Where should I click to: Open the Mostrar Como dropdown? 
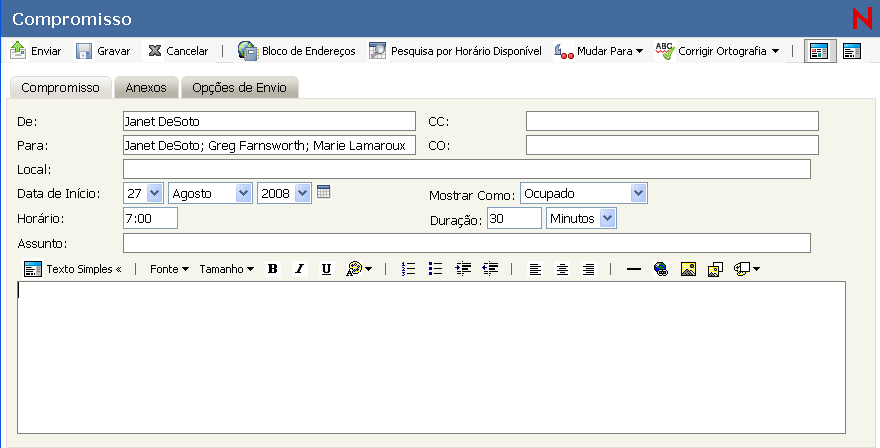584,193
